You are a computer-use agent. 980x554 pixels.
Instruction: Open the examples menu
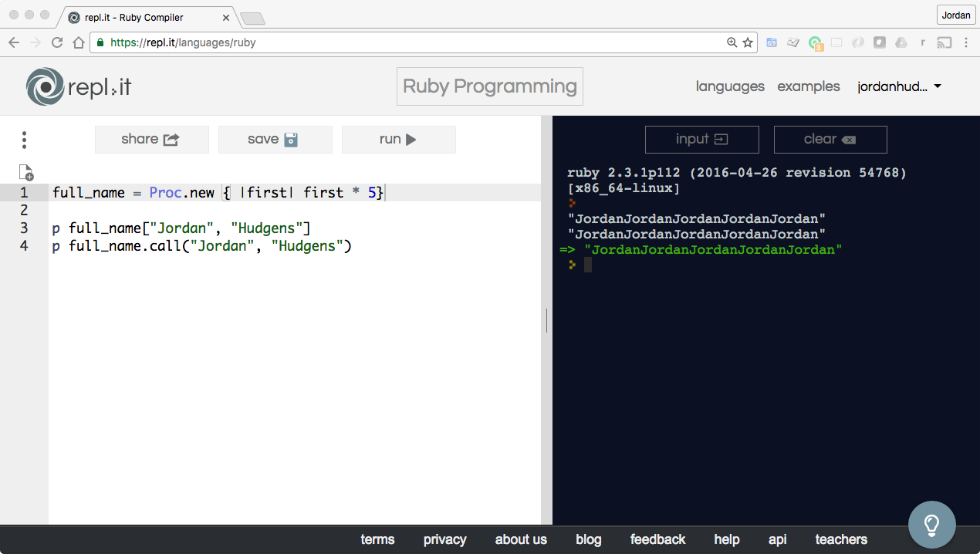tap(808, 86)
